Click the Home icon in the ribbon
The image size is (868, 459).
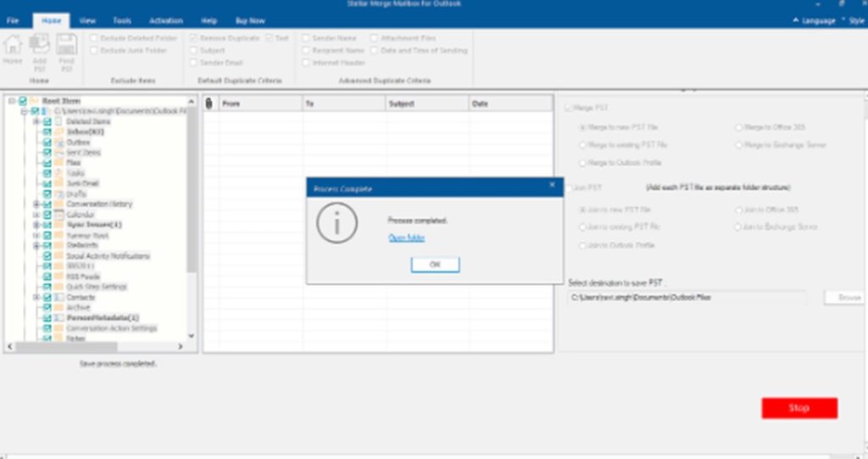13,45
